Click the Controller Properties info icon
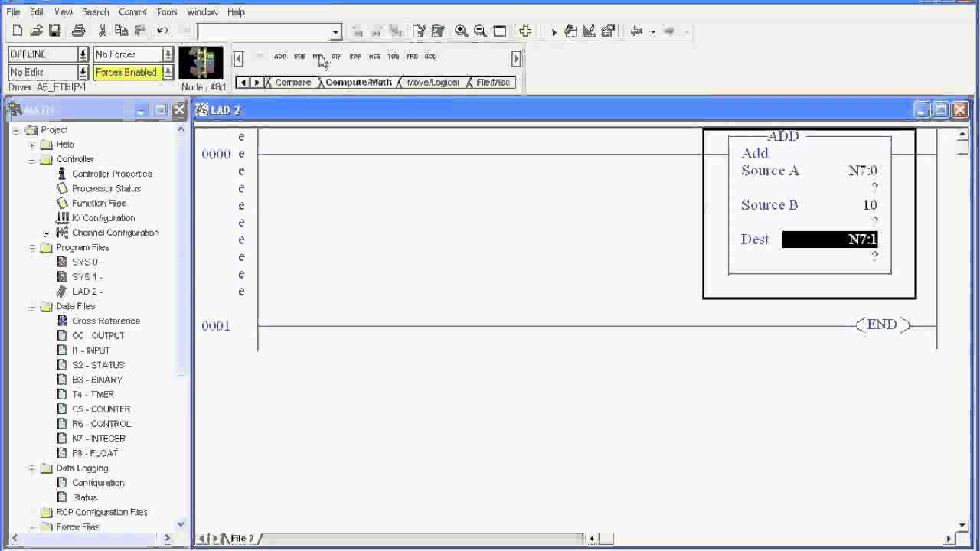The image size is (980, 551). tap(63, 174)
